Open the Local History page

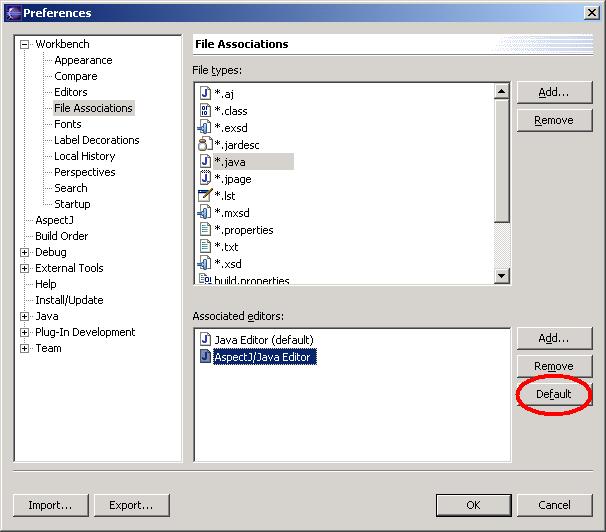pyautogui.click(x=85, y=156)
